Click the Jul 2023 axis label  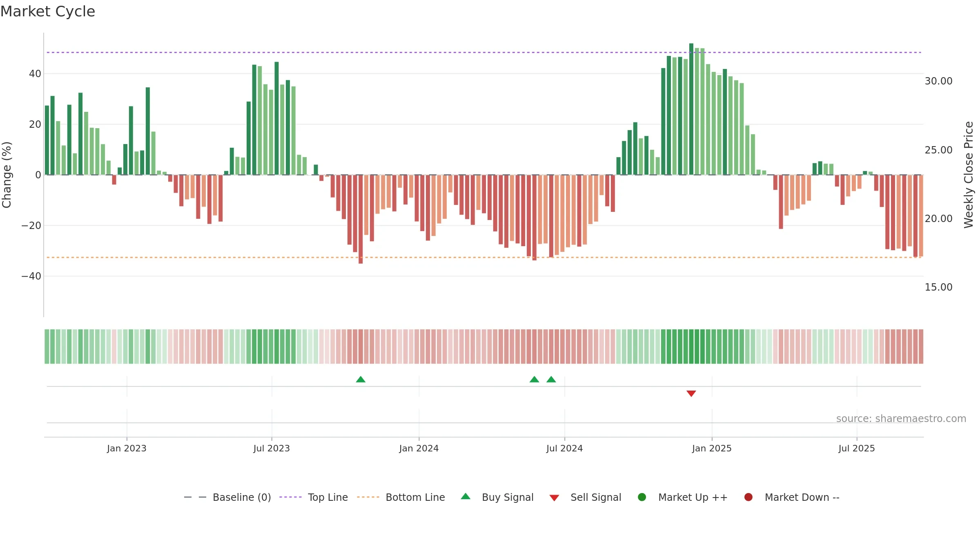pyautogui.click(x=272, y=448)
